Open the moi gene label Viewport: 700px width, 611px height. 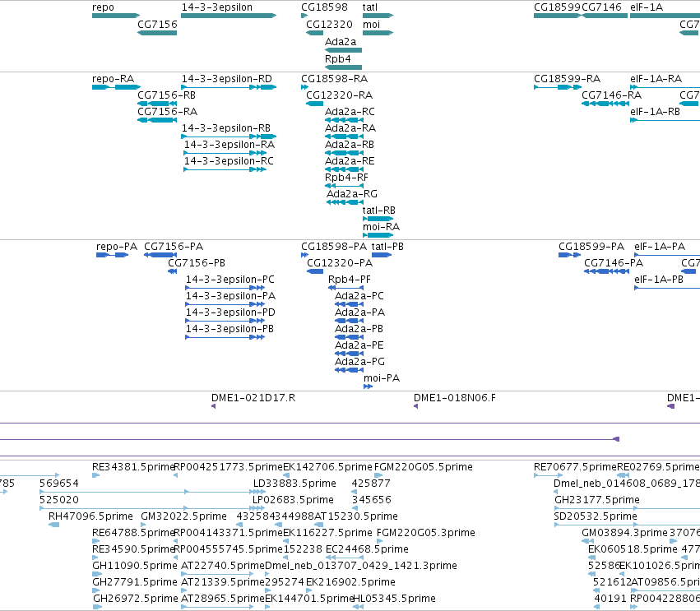coord(372,25)
